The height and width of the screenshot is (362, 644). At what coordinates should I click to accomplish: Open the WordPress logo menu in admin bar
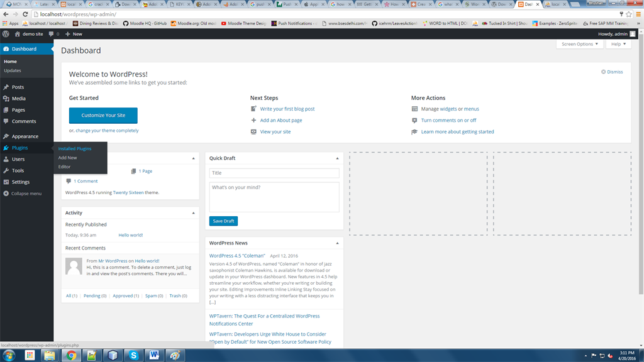coord(6,34)
